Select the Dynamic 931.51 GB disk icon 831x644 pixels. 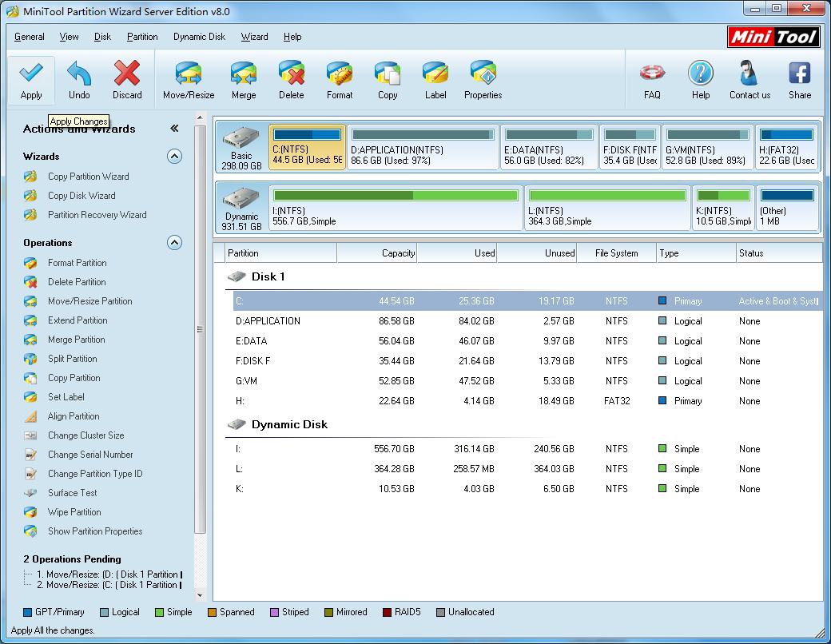pos(241,209)
